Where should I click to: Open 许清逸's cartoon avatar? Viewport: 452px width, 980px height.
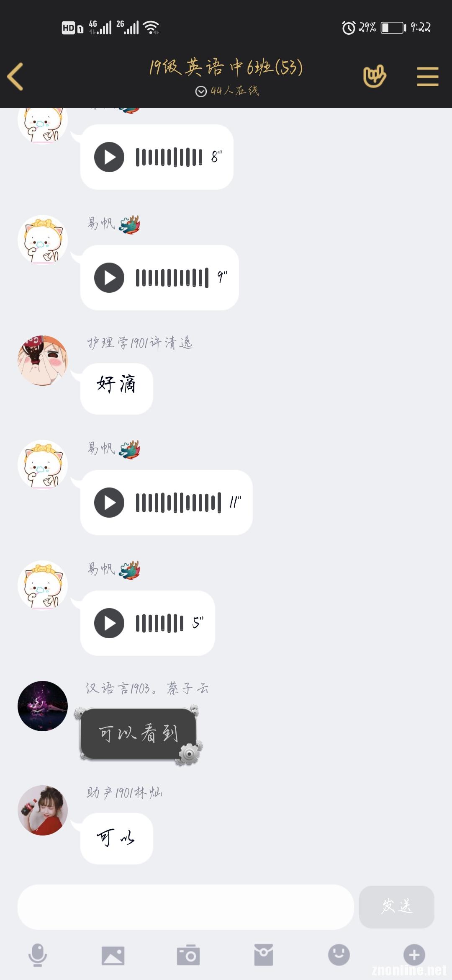point(43,361)
